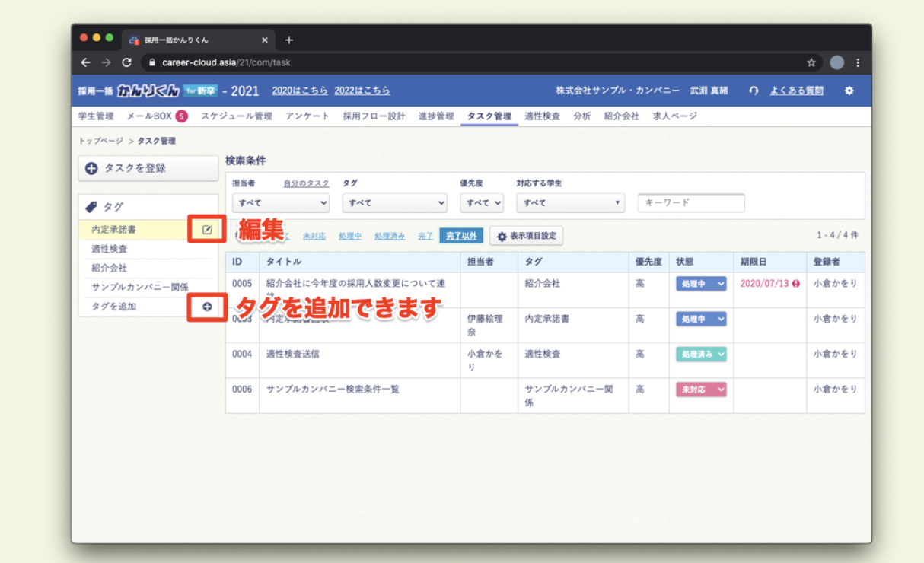Screen dimensions: 924x563
Task: Open the 採用フロー設計 tab
Action: tap(374, 116)
